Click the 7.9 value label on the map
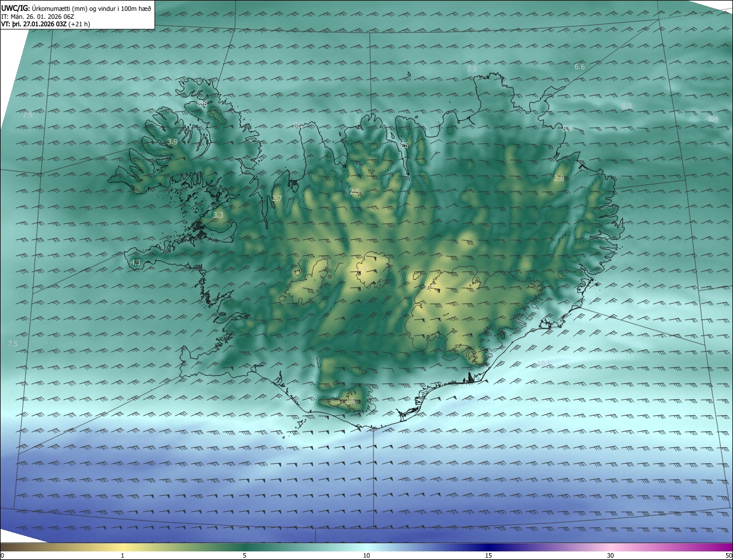This screenshot has height=560, width=733. 27,115
